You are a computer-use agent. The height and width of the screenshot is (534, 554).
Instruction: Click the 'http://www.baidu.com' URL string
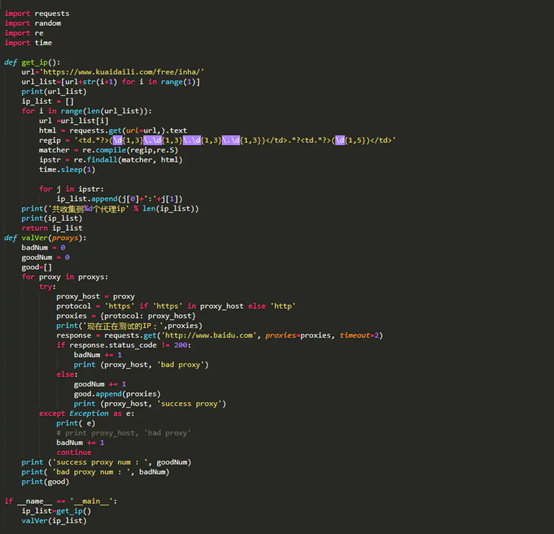pos(209,335)
